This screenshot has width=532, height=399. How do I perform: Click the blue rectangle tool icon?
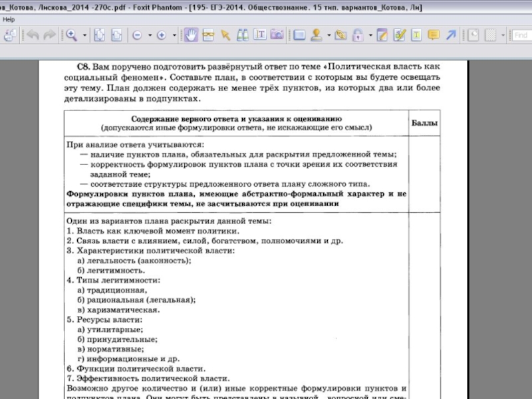[x=299, y=35]
